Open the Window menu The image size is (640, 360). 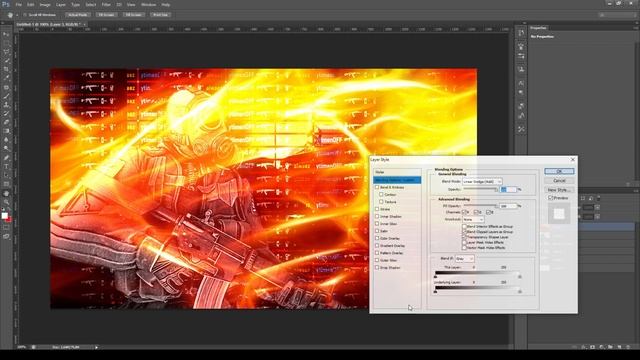148,4
